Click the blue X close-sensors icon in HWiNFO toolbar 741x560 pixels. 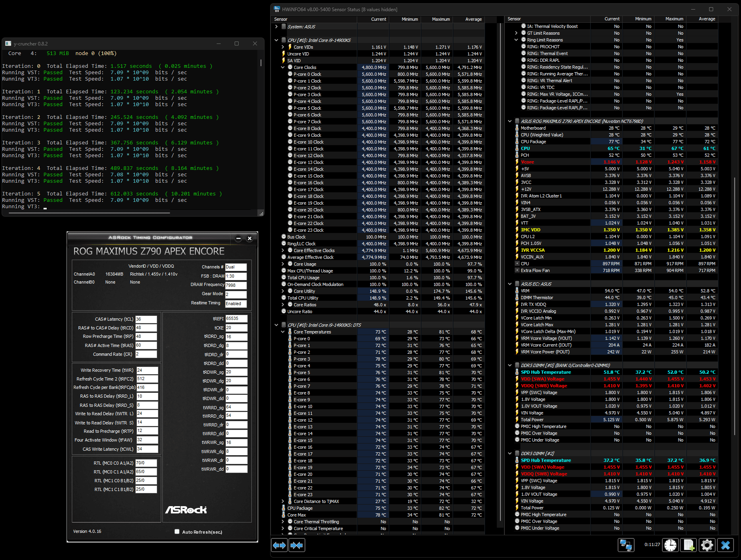pyautogui.click(x=725, y=545)
